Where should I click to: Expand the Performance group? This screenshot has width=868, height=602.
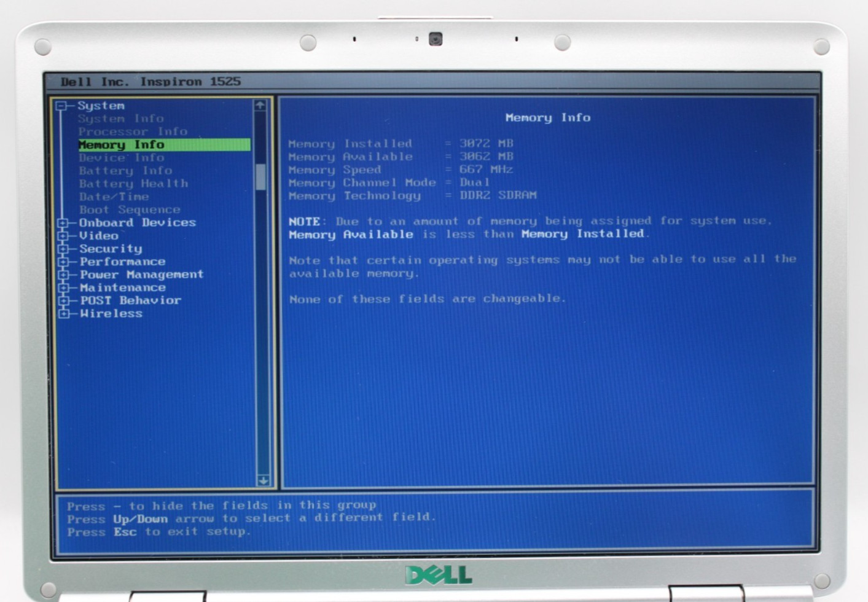click(x=63, y=262)
